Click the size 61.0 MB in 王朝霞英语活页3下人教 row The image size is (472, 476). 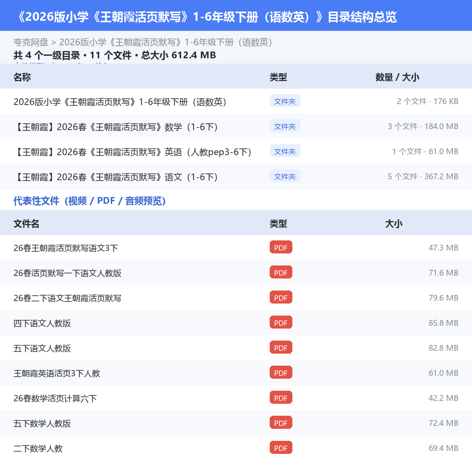coord(443,373)
